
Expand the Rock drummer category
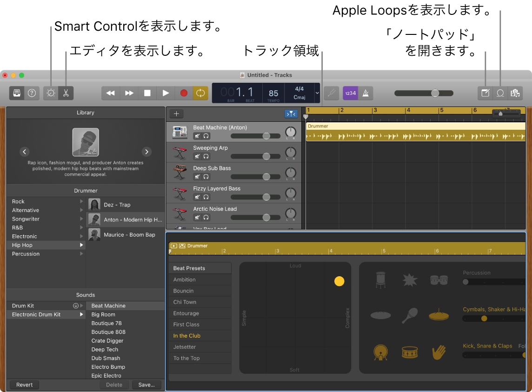coord(81,201)
